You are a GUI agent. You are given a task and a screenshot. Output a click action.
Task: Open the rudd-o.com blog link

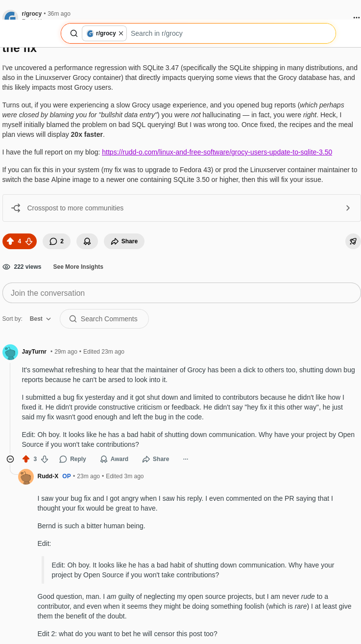[217, 152]
